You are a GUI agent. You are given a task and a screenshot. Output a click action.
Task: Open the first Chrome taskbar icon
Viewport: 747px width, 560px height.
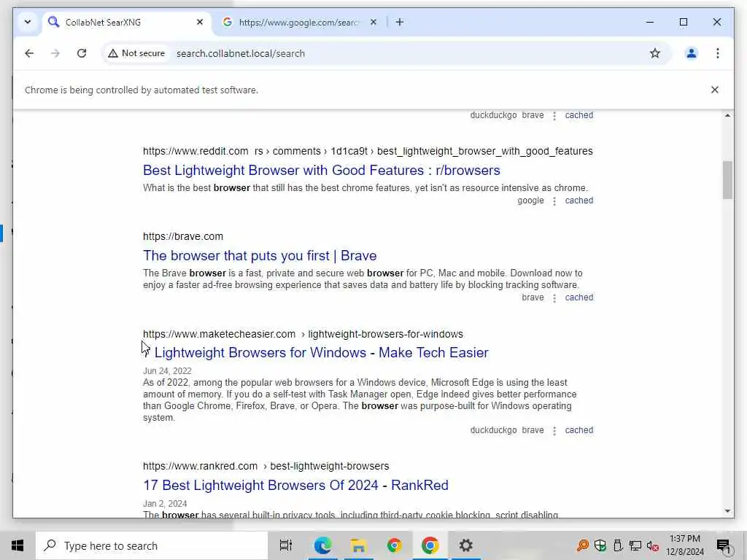tap(394, 545)
